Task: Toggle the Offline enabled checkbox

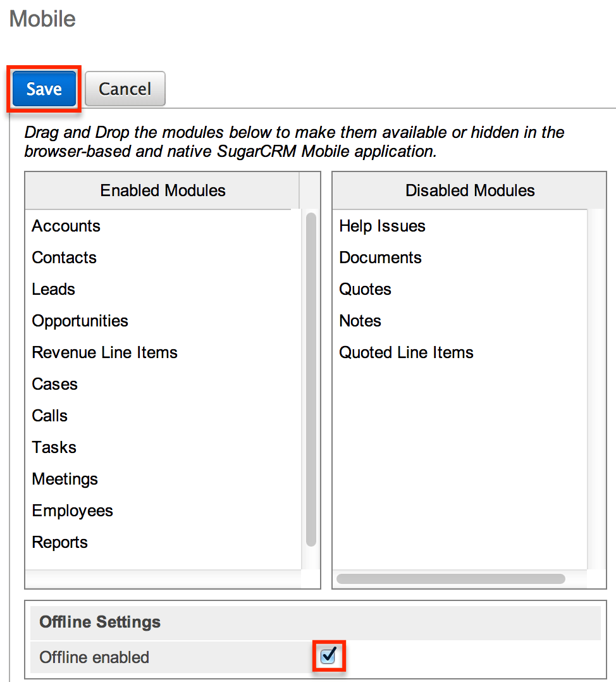Action: tap(328, 656)
